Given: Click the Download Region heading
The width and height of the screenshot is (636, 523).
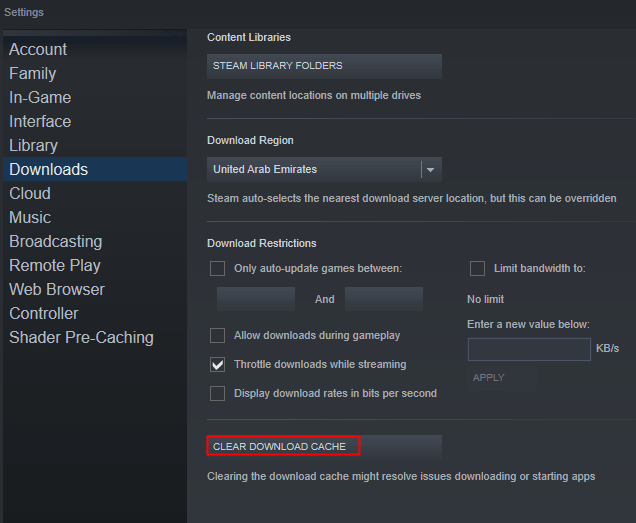Looking at the screenshot, I should coord(250,140).
